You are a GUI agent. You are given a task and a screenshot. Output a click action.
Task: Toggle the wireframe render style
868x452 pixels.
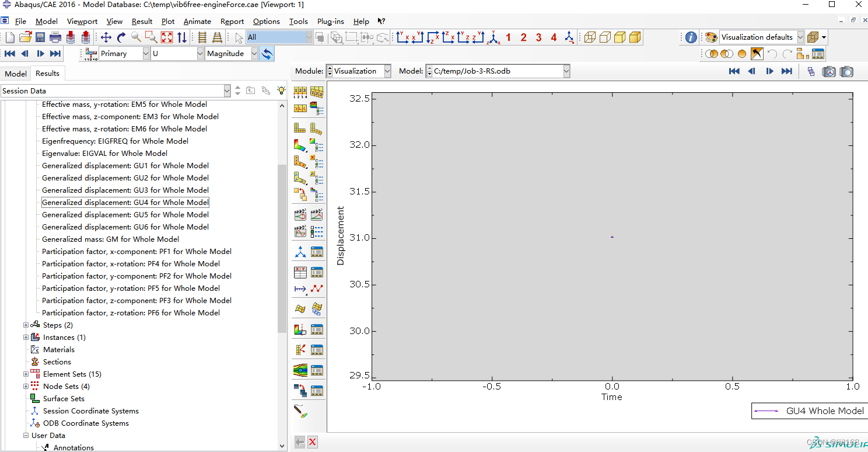point(590,37)
